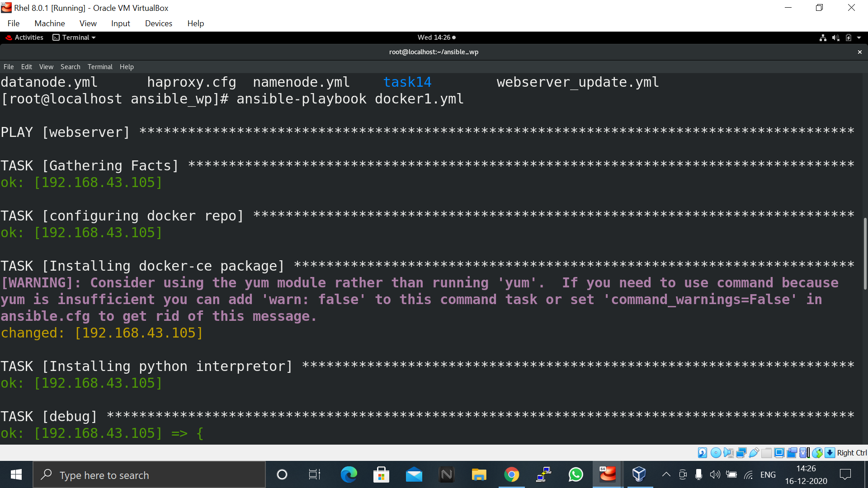Show hidden Windows tray icons chevron
The image size is (868, 488).
[666, 474]
